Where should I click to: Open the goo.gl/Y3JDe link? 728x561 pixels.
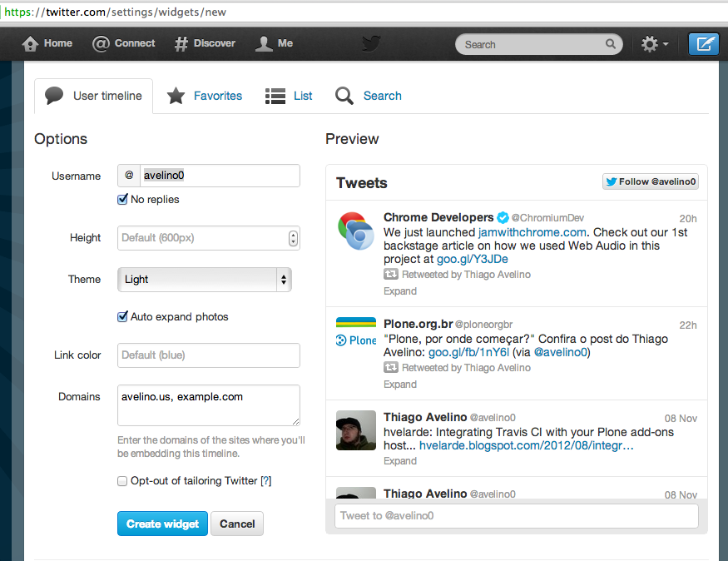pos(473,259)
